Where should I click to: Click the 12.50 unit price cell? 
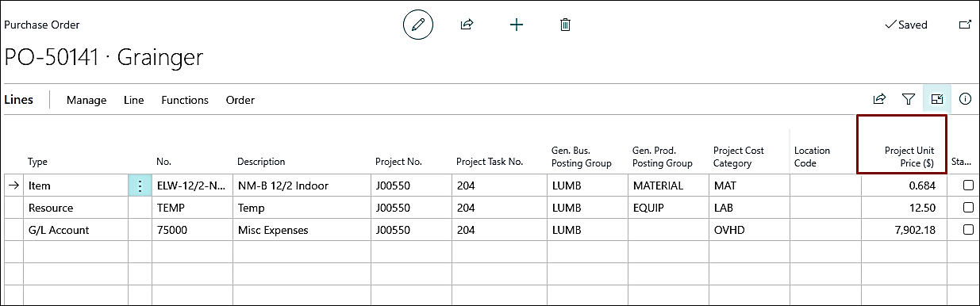tap(904, 208)
